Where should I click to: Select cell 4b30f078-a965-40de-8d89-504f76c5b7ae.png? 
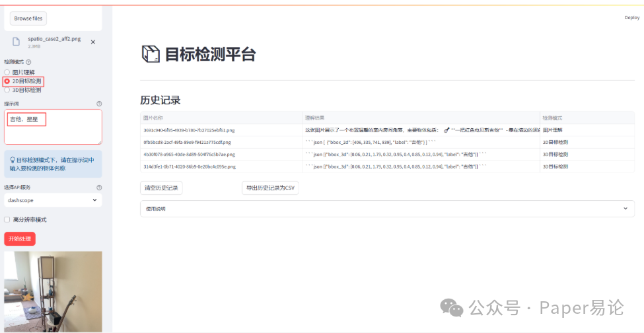click(221, 155)
